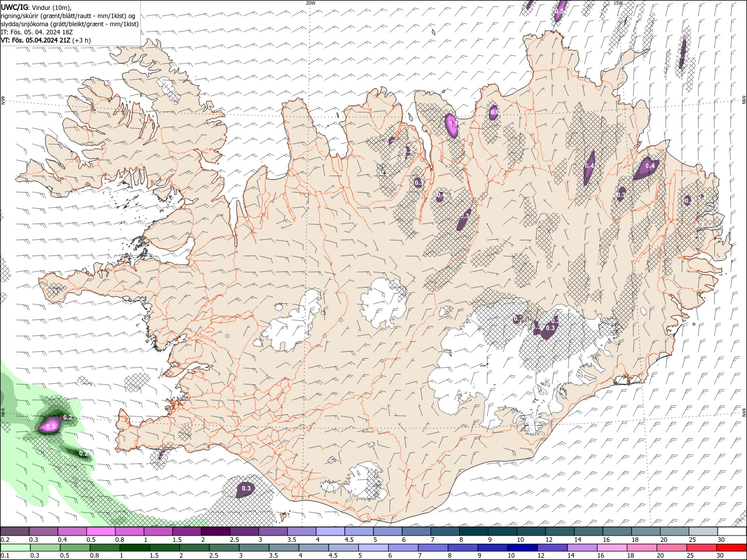Select light grey snow swatch at 25
Image resolution: width=747 pixels, height=560 pixels.
click(x=703, y=531)
